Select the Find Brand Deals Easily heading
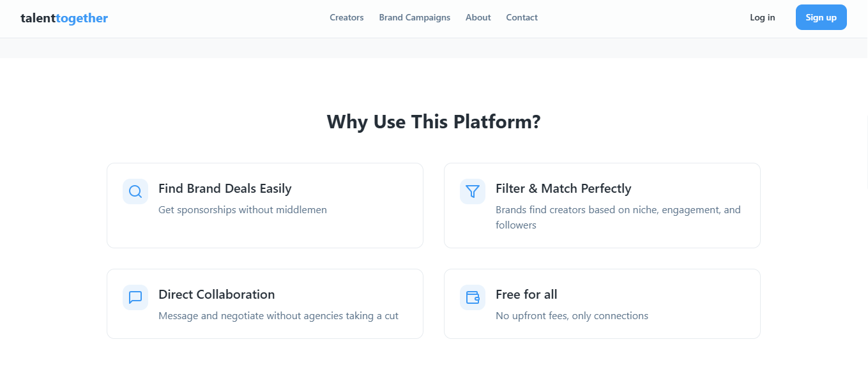 coord(225,188)
